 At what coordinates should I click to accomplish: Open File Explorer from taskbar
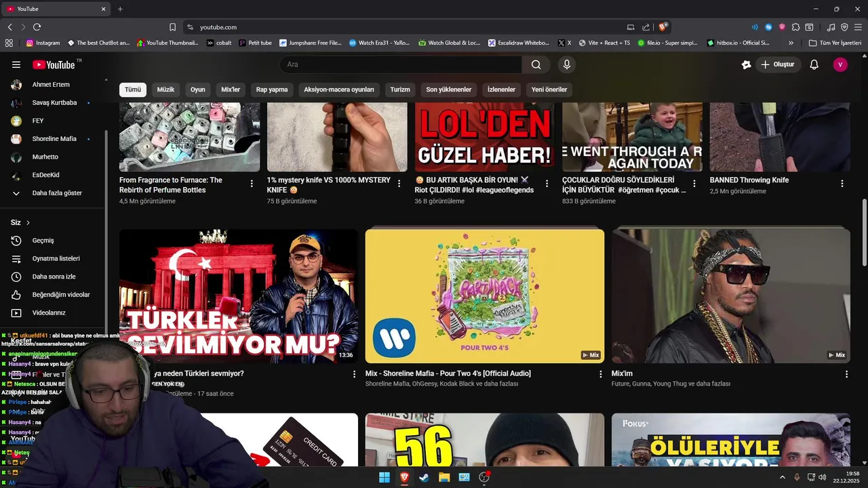coord(444,477)
